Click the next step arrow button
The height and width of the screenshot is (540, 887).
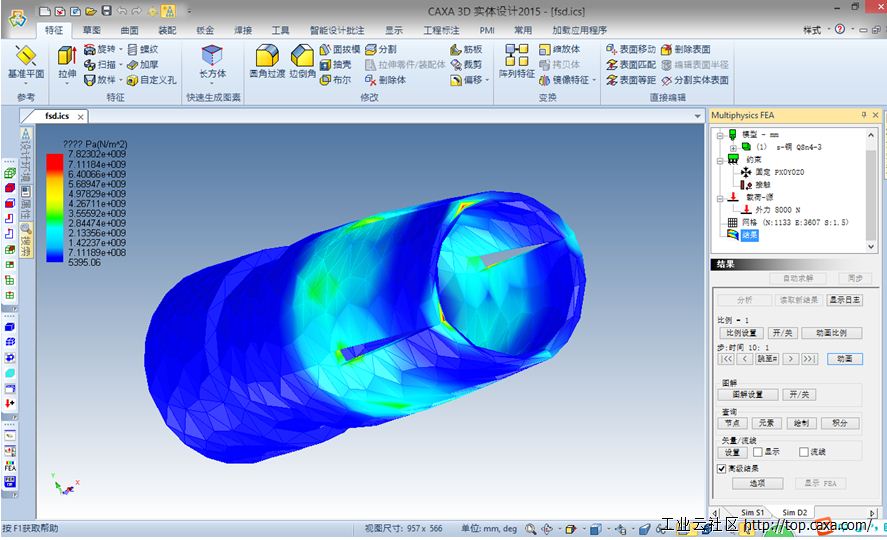coord(790,359)
